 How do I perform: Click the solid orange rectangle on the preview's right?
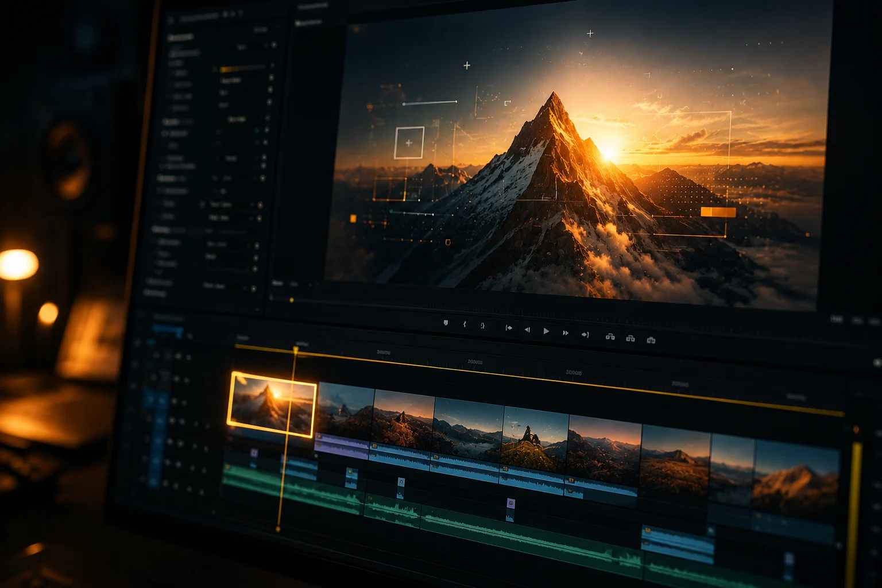(x=718, y=212)
